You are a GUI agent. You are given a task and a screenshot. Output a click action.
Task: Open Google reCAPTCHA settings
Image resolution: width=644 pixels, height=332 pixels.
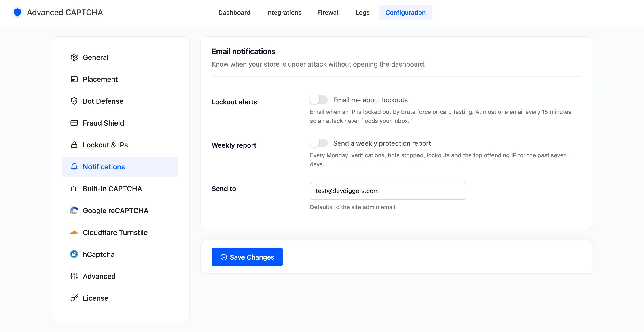[120, 211]
